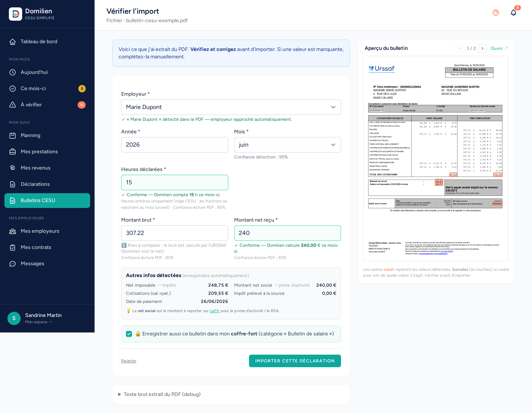Click the Sandrine Martin avatar circle
Image resolution: width=532 pixels, height=413 pixels.
(14, 318)
